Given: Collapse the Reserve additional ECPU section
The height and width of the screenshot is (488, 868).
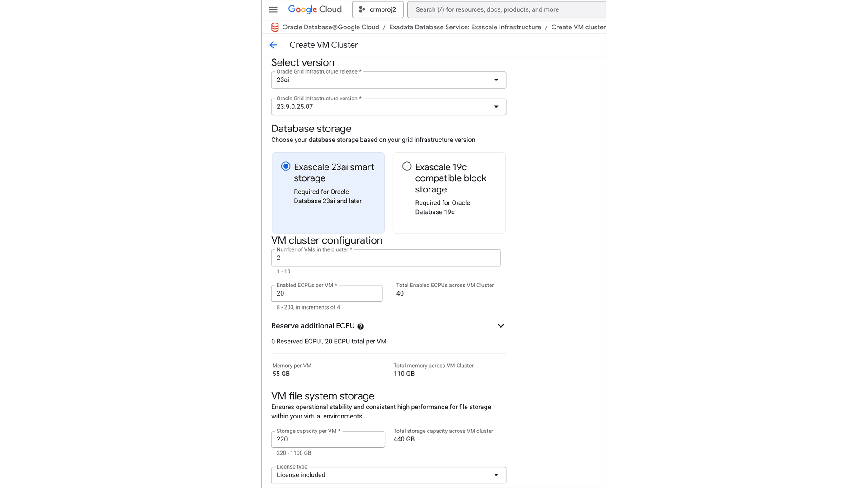Looking at the screenshot, I should pos(500,326).
